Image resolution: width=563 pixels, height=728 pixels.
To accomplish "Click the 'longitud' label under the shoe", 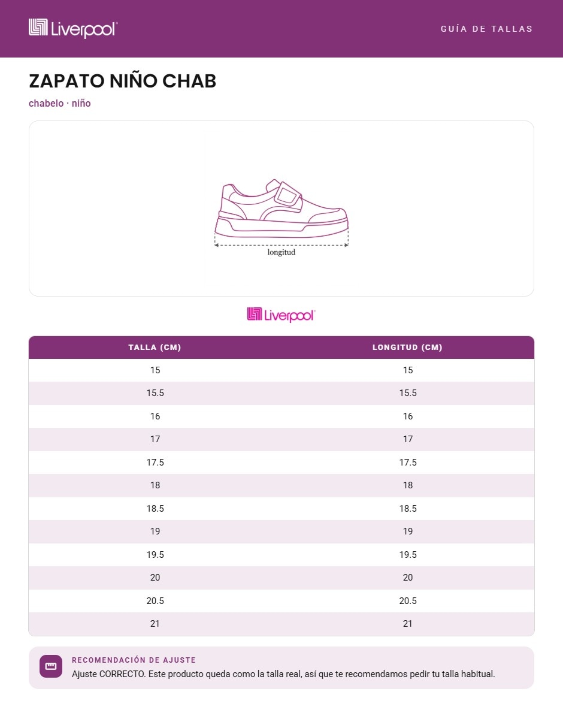I will pos(281,252).
